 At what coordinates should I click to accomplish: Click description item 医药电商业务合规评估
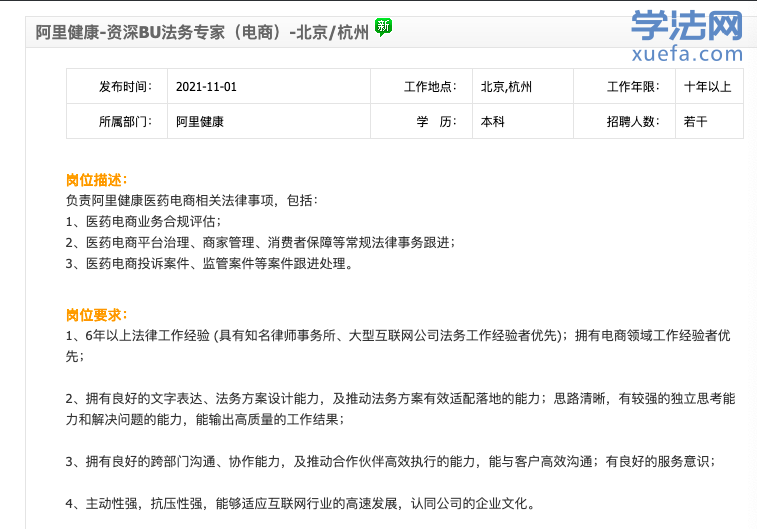coord(143,222)
